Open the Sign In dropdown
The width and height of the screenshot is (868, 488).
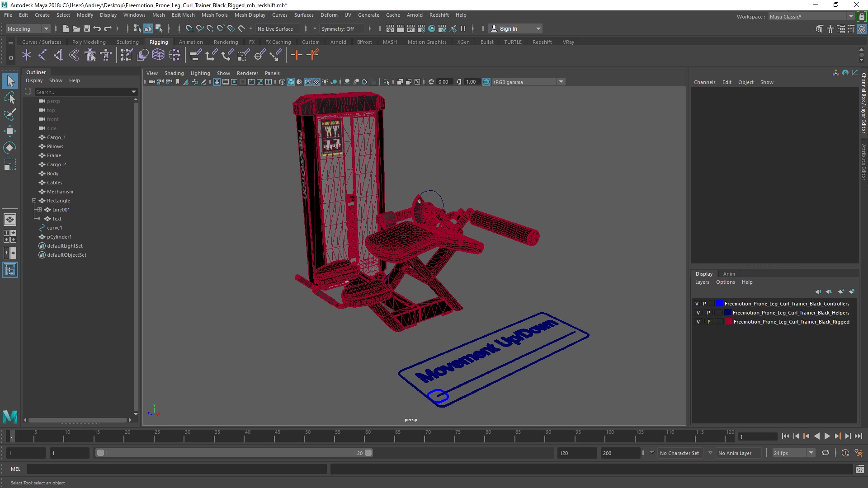coord(515,28)
